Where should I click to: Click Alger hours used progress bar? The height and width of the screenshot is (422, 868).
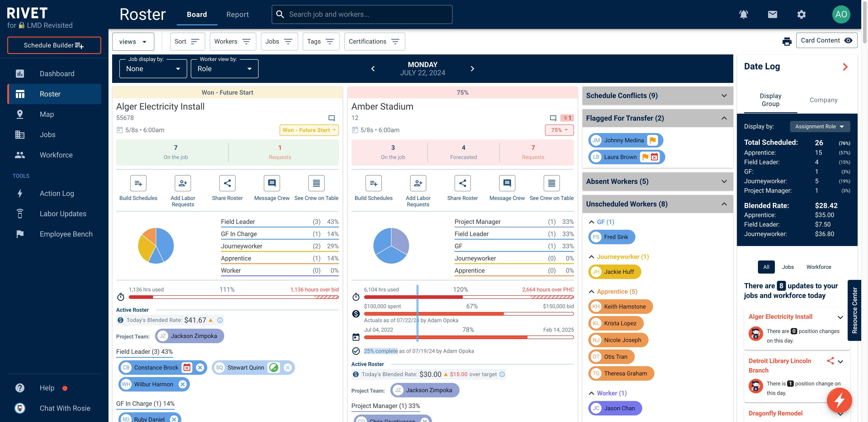point(234,297)
